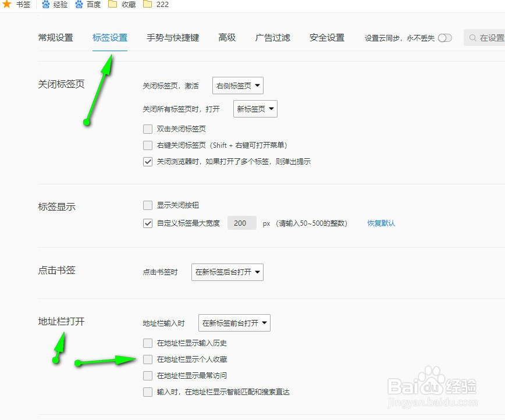Enable 在地址栏显示个人收藏 option
505x420 pixels.
tap(148, 359)
